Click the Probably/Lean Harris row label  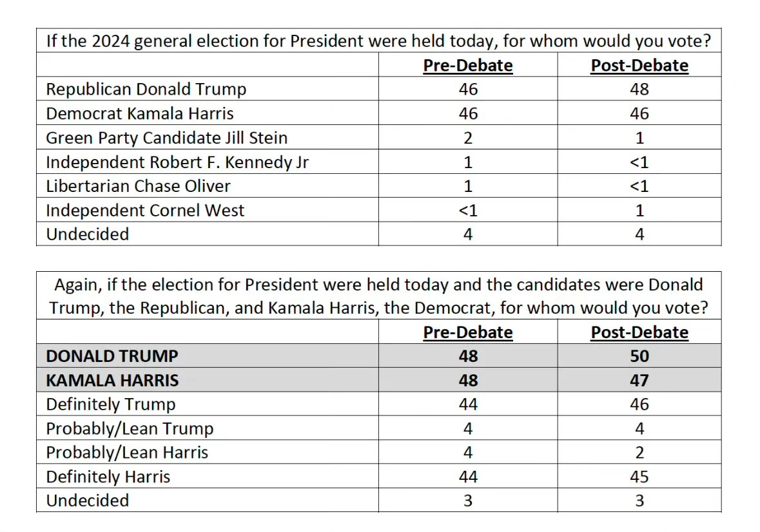(x=127, y=452)
